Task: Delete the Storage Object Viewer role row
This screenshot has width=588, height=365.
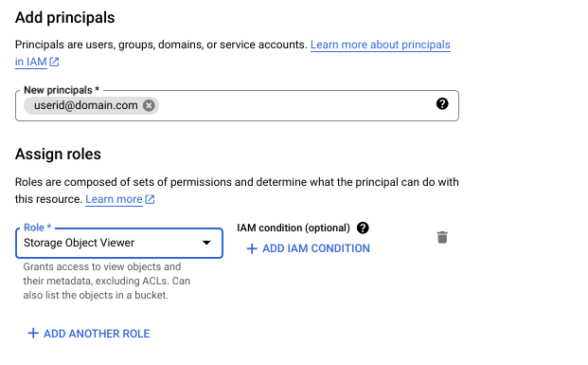Action: 442,237
